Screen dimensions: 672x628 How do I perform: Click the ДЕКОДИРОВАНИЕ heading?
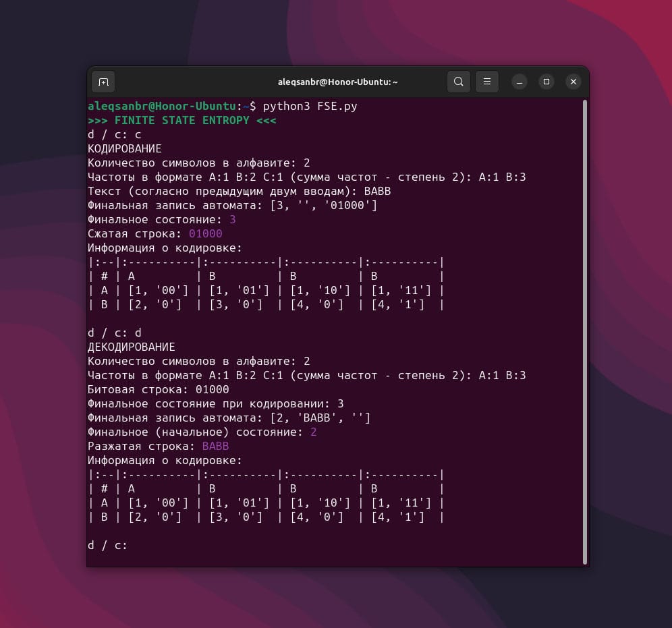point(132,347)
